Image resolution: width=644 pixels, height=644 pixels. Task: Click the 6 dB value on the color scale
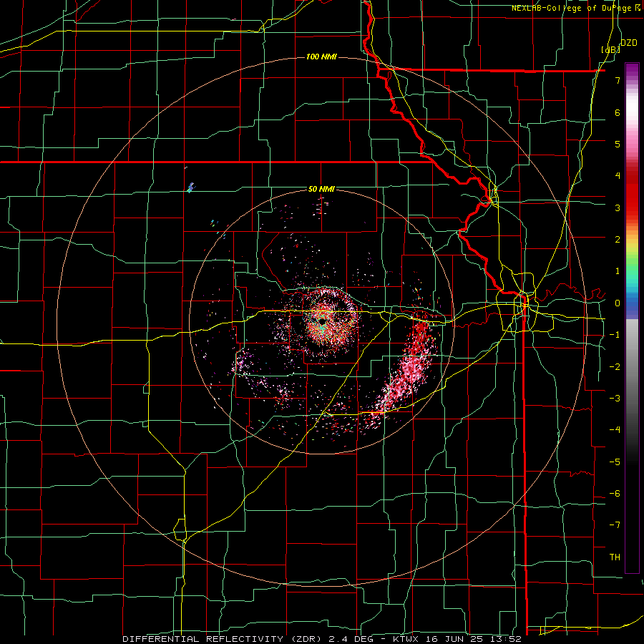pyautogui.click(x=618, y=112)
